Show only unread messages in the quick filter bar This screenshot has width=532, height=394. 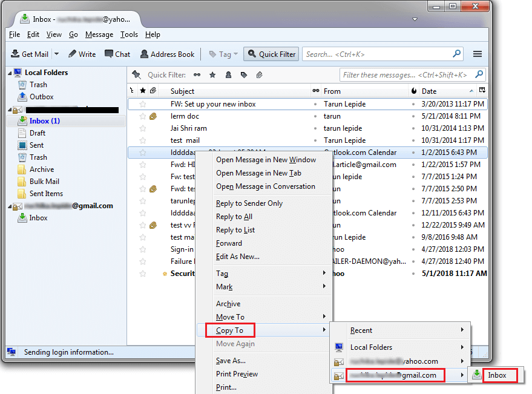click(197, 75)
